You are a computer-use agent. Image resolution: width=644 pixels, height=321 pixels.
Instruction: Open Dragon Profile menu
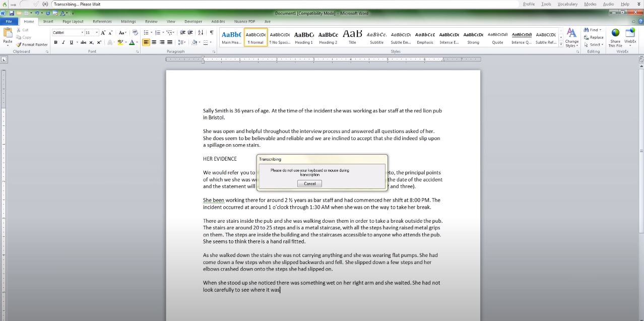(529, 4)
